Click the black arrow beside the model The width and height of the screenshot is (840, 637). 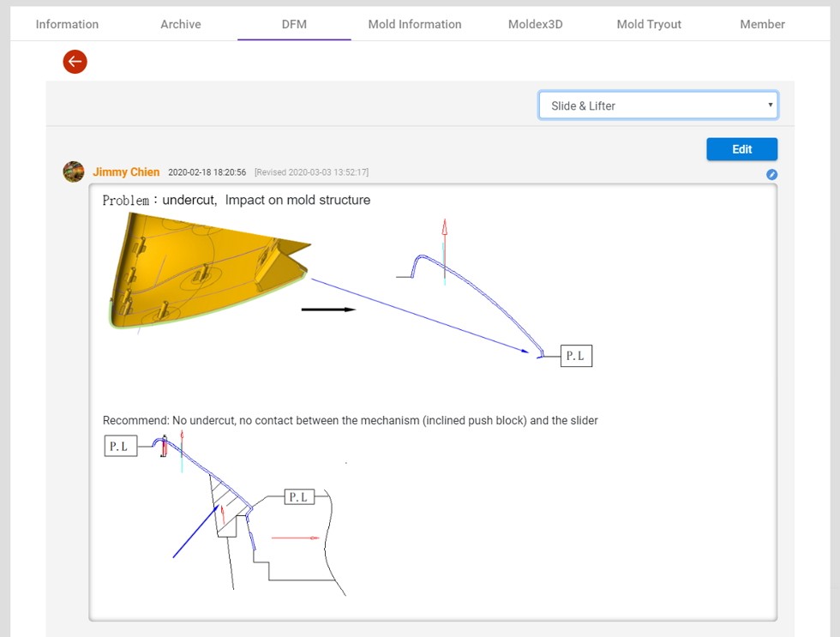pyautogui.click(x=327, y=309)
